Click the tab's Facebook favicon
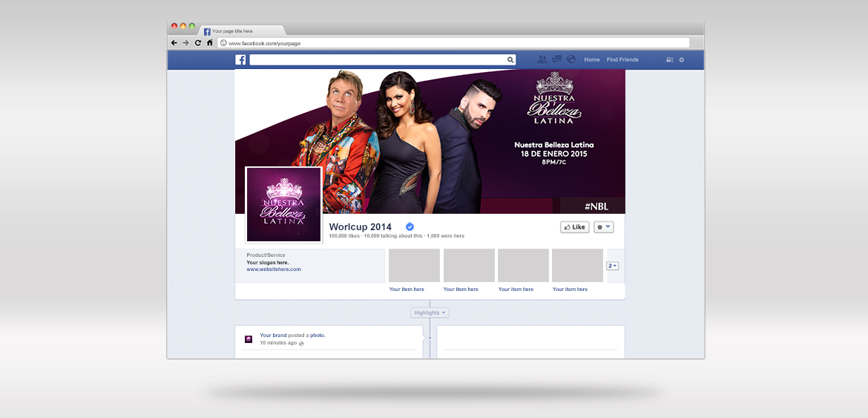The height and width of the screenshot is (418, 868). [207, 32]
